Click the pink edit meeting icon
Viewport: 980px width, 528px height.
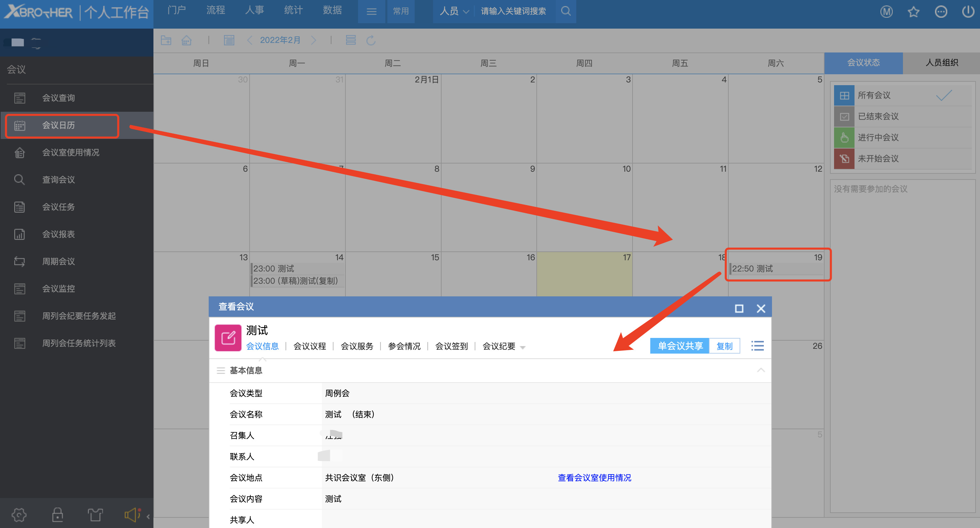pyautogui.click(x=228, y=338)
